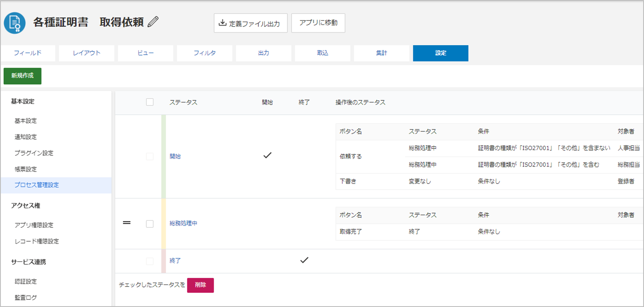Click the green 新規作成 button
Viewport: 644px width, 307px height.
click(x=23, y=76)
